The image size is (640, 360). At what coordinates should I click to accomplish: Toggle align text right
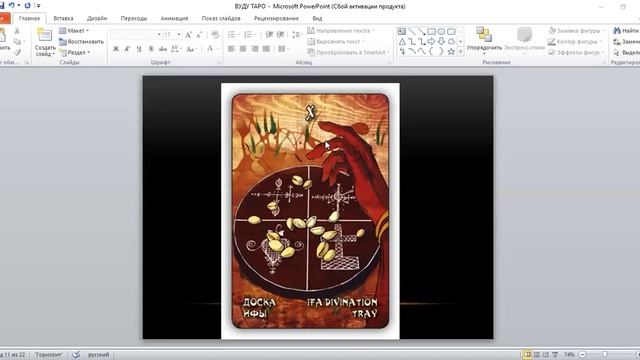point(255,49)
